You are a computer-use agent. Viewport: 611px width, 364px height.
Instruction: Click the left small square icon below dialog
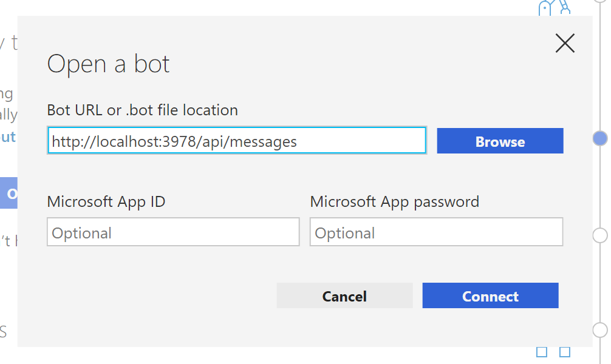coord(542,352)
